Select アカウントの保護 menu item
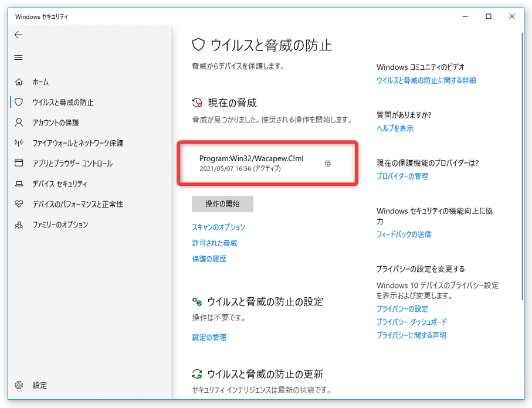532x408 pixels. point(56,123)
